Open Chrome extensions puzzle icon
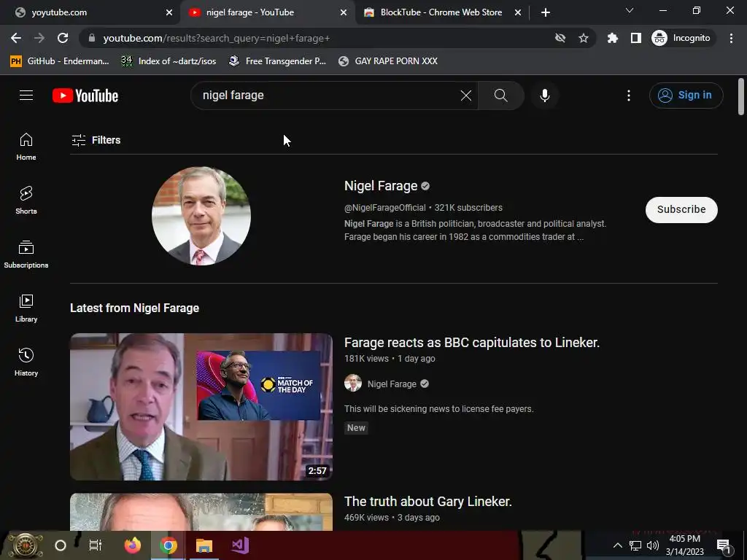 tap(613, 38)
